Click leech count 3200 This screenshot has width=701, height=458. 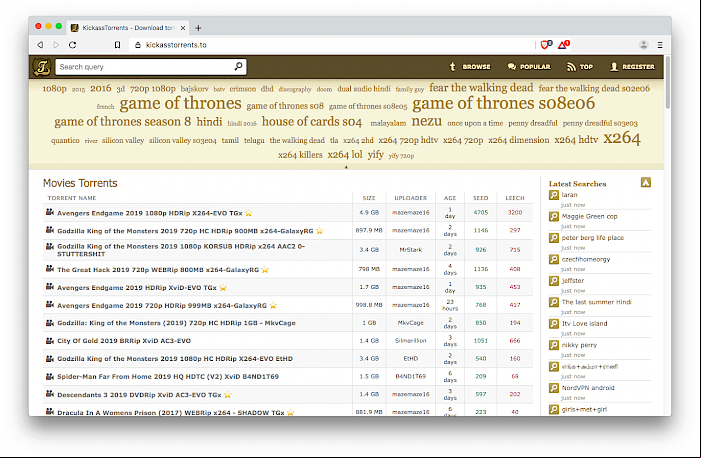point(515,212)
